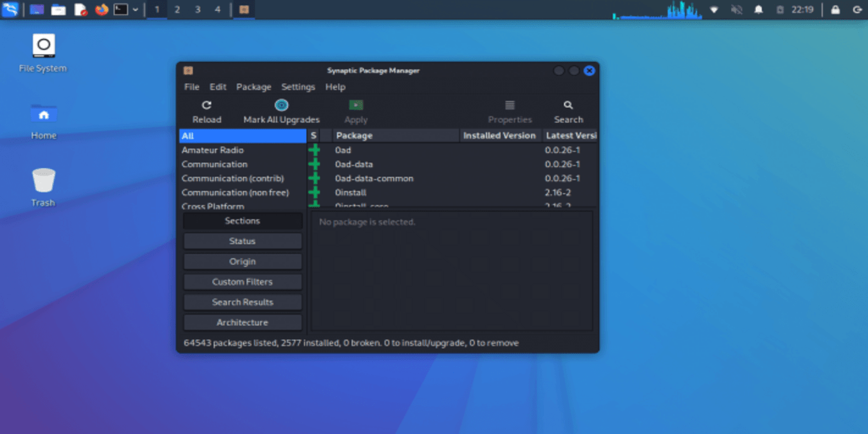Click the Status filter button
The image size is (868, 434).
242,241
